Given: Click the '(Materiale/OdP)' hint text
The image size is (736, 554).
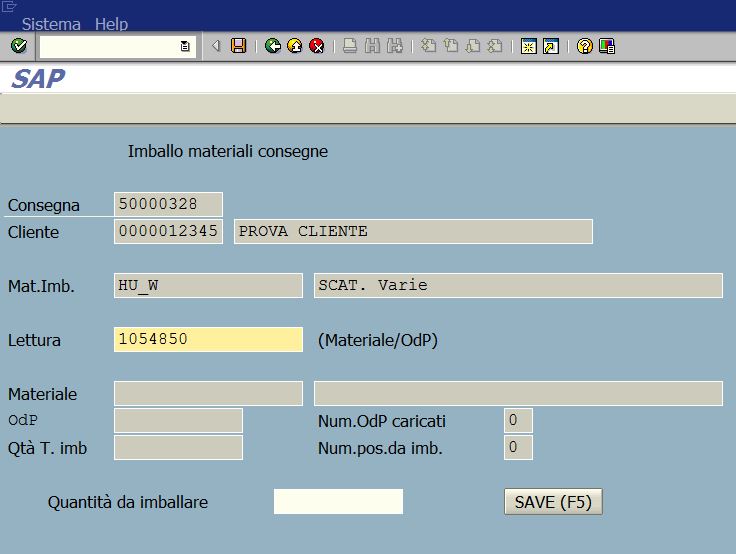Looking at the screenshot, I should (x=378, y=340).
